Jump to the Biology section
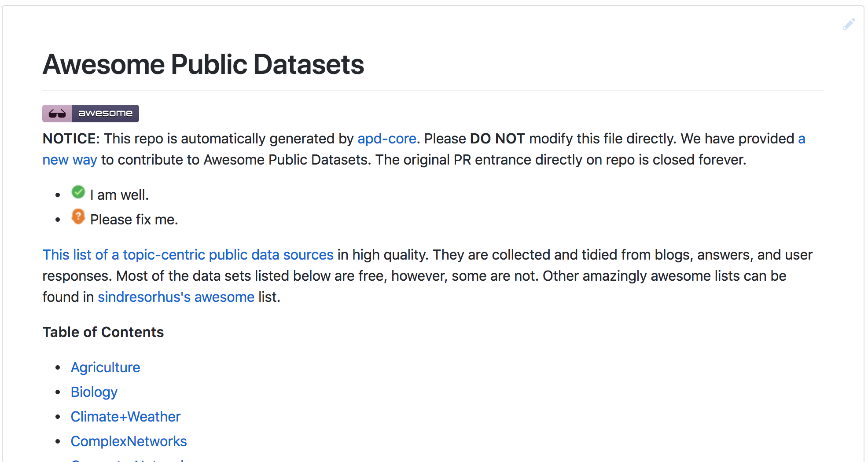The width and height of the screenshot is (868, 462). [94, 392]
